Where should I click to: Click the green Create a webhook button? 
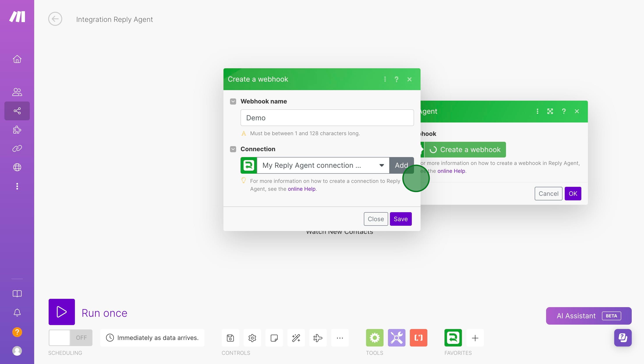point(465,149)
